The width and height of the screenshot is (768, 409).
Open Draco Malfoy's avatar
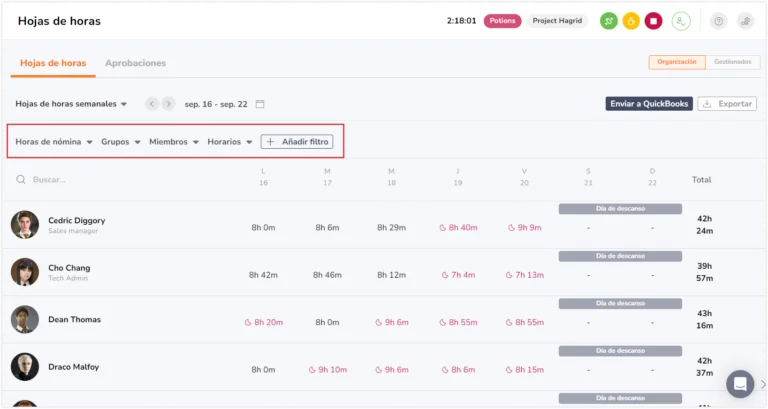(x=25, y=367)
